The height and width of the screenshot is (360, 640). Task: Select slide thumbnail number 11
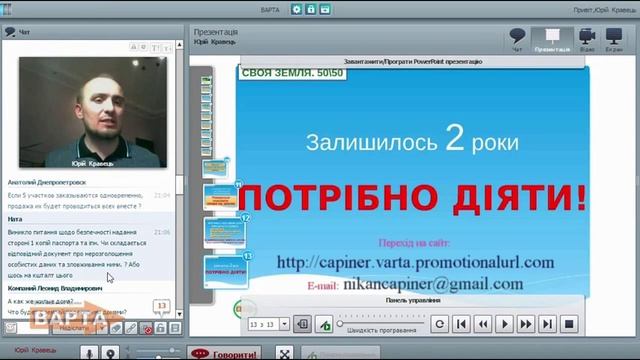[x=221, y=198]
